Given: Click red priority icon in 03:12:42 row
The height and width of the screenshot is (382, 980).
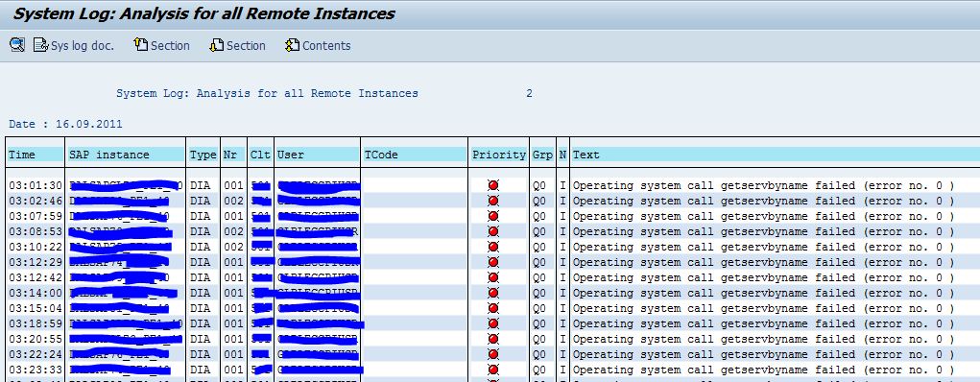Looking at the screenshot, I should (x=493, y=277).
